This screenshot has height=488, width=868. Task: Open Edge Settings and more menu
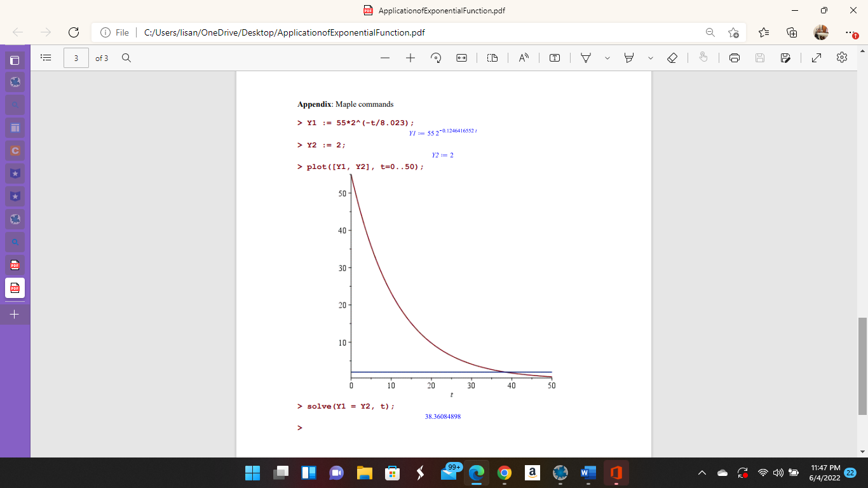tap(850, 32)
